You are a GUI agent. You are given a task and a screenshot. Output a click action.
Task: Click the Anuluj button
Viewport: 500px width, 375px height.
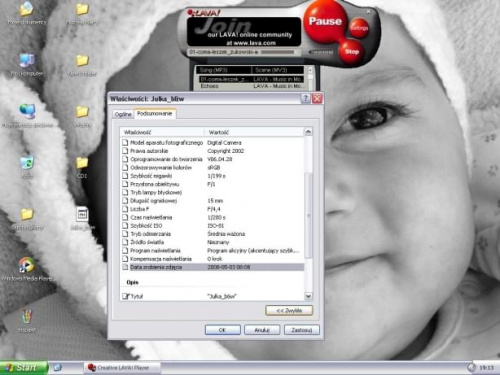262,330
